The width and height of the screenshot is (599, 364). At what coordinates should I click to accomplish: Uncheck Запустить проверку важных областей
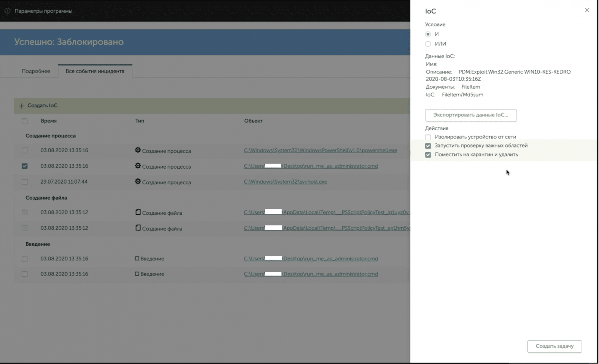428,146
